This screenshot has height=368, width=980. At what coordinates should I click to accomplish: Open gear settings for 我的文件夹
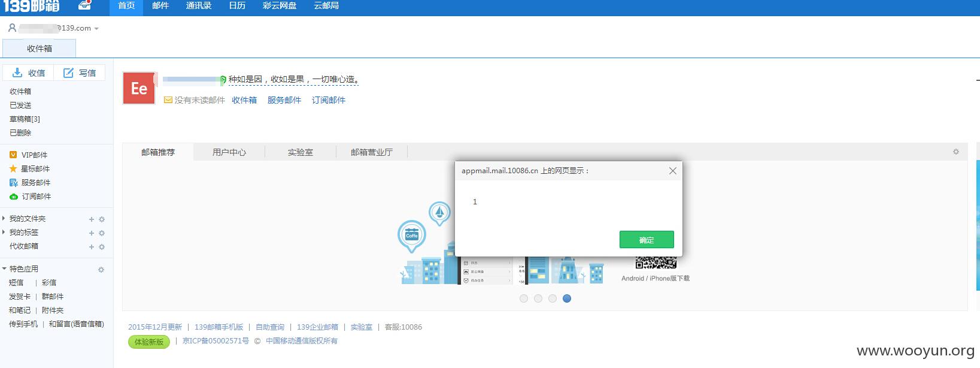click(102, 219)
